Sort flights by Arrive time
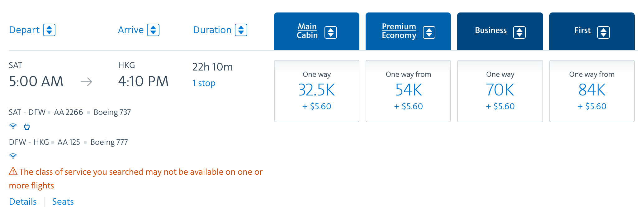 coord(131,30)
